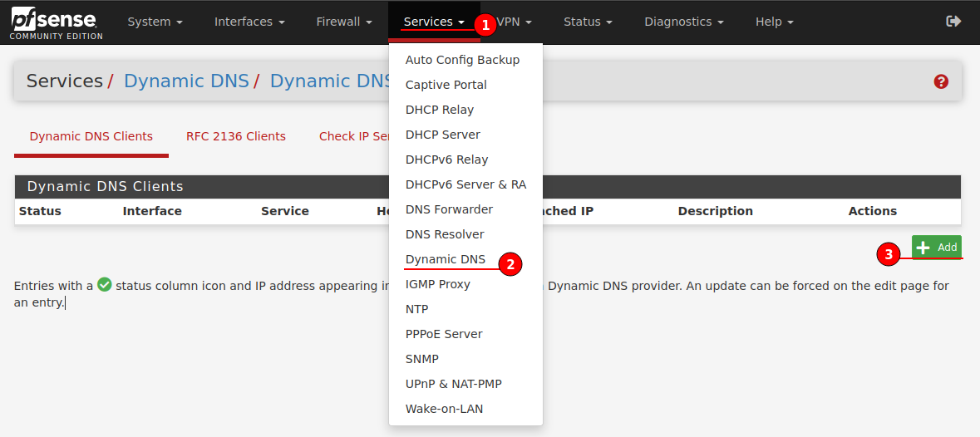Follow the first Dynamic DNS breadcrumb link
Viewport: 980px width, 437px height.
pyautogui.click(x=186, y=81)
